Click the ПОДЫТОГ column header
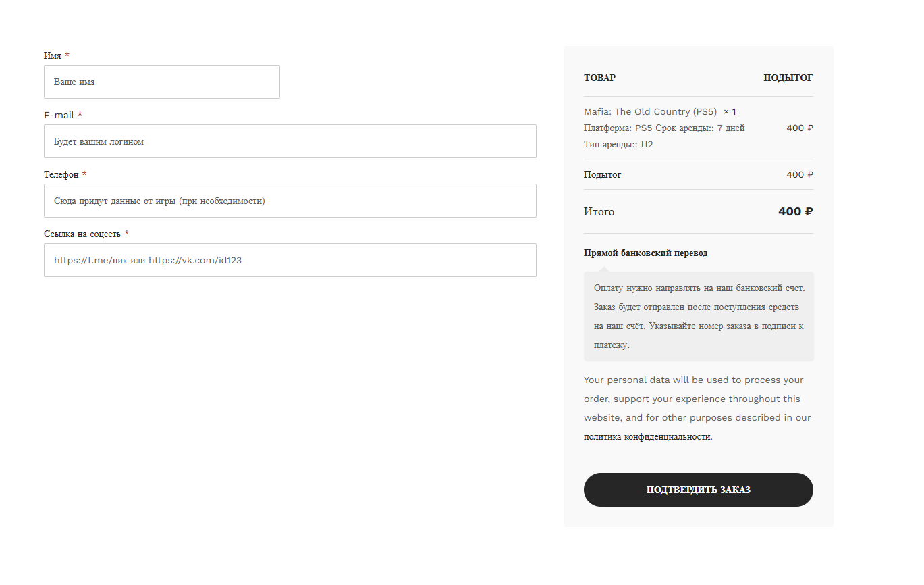Image resolution: width=924 pixels, height=585 pixels. coord(788,78)
